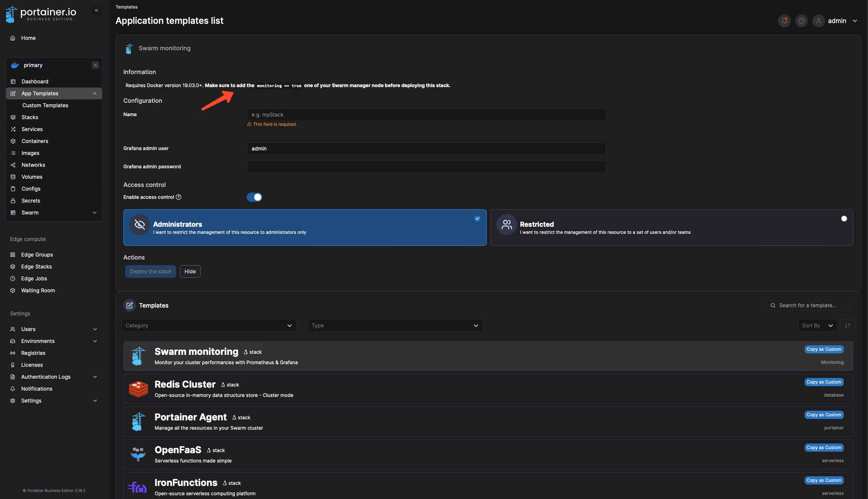Click the Grafana admin password field

(x=426, y=167)
